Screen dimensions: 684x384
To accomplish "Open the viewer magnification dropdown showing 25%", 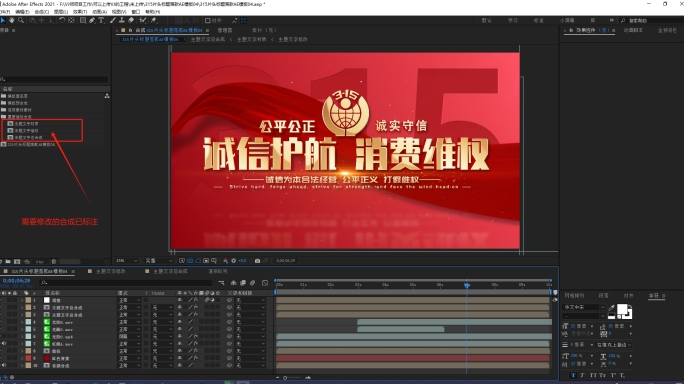I will 127,261.
